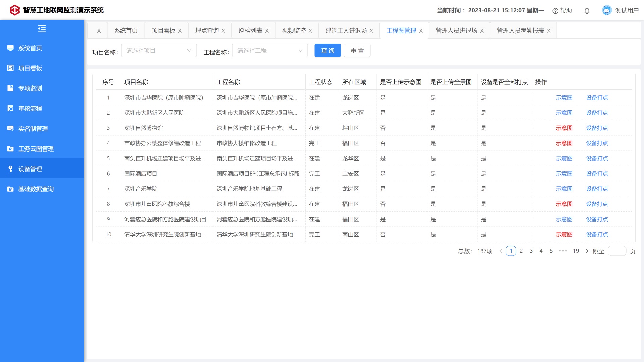Click the system logo icon
The height and width of the screenshot is (362, 644).
[15, 10]
